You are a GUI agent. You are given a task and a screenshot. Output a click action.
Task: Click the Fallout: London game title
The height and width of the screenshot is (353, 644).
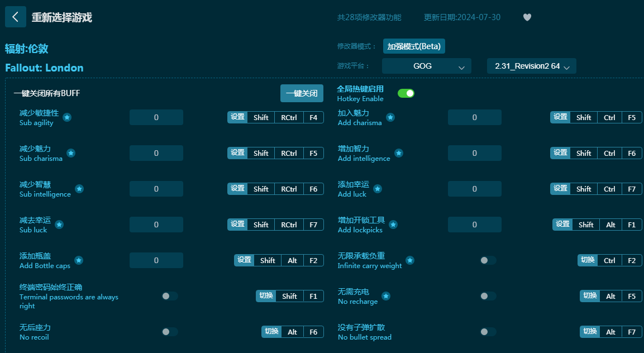(x=44, y=68)
